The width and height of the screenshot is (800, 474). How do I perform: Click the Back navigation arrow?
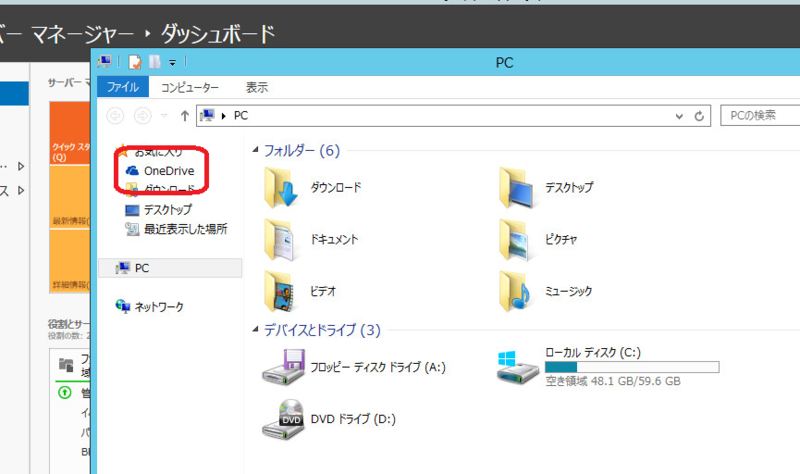pos(115,116)
